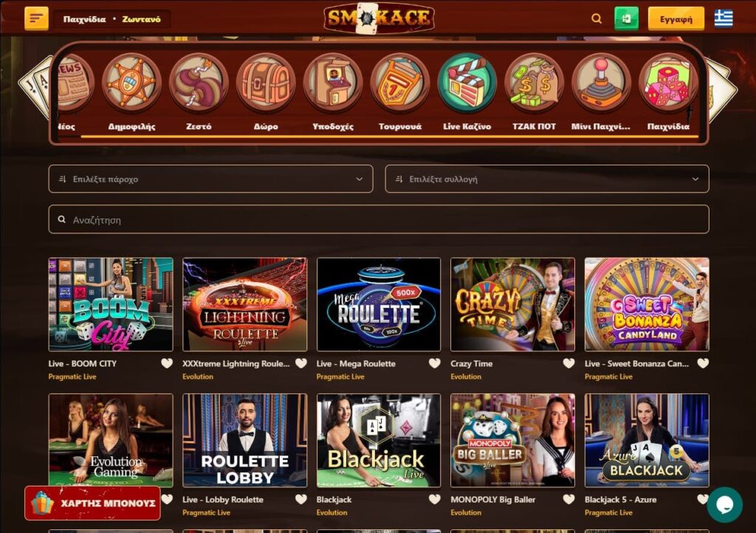Viewport: 756px width, 533px height.
Task: Click the search magnifier icon in header
Action: (597, 18)
